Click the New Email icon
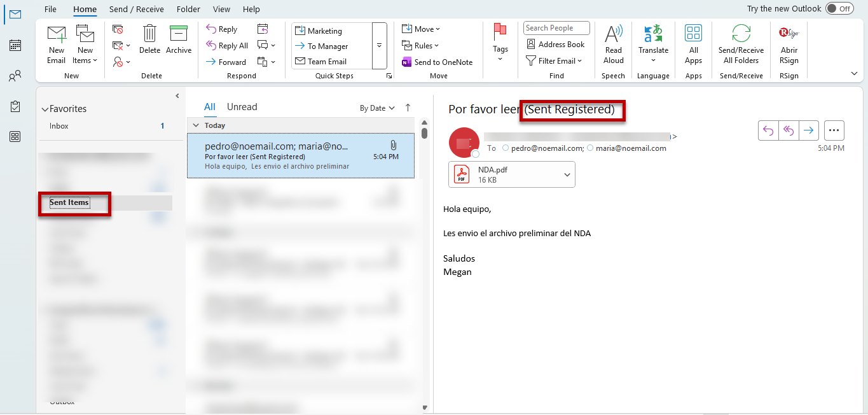This screenshot has height=415, width=868. [57, 35]
